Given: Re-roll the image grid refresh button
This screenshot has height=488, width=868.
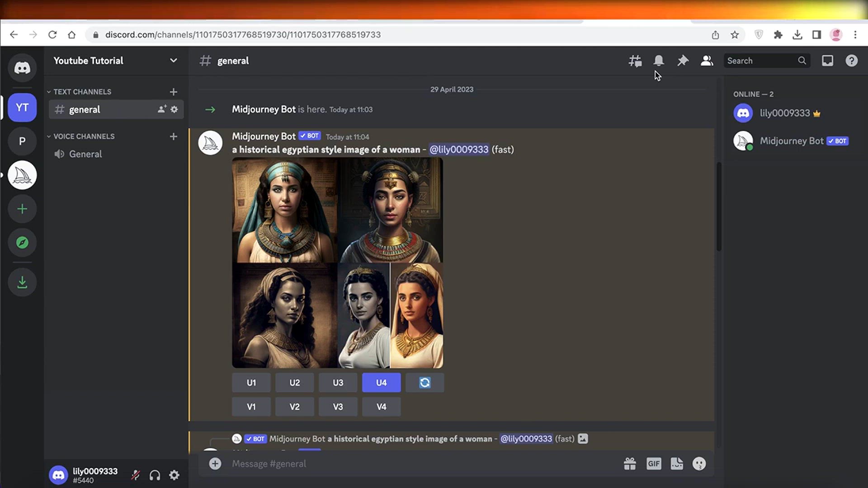Looking at the screenshot, I should click(x=425, y=383).
